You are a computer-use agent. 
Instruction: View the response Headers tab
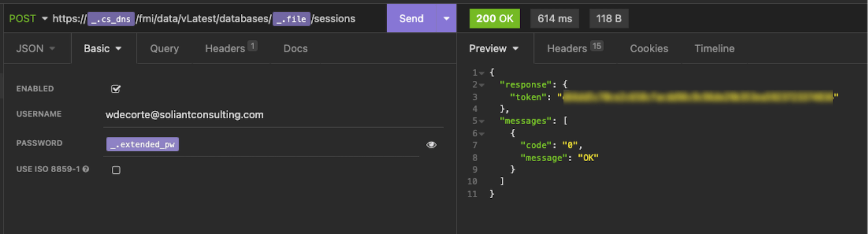(x=575, y=49)
